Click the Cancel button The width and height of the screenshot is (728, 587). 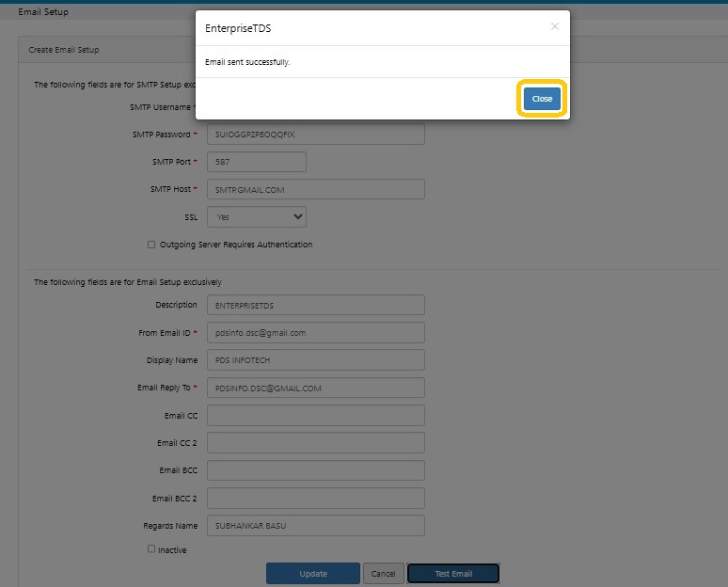pyautogui.click(x=383, y=574)
